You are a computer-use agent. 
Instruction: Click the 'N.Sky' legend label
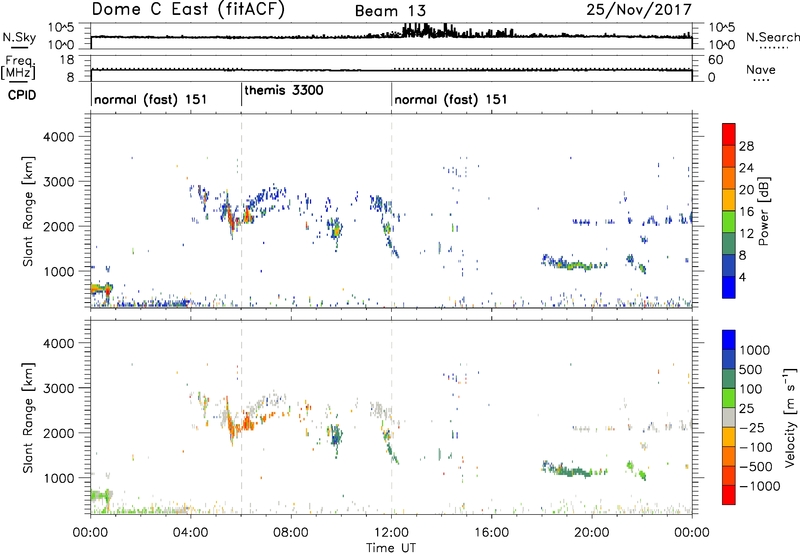(19, 37)
